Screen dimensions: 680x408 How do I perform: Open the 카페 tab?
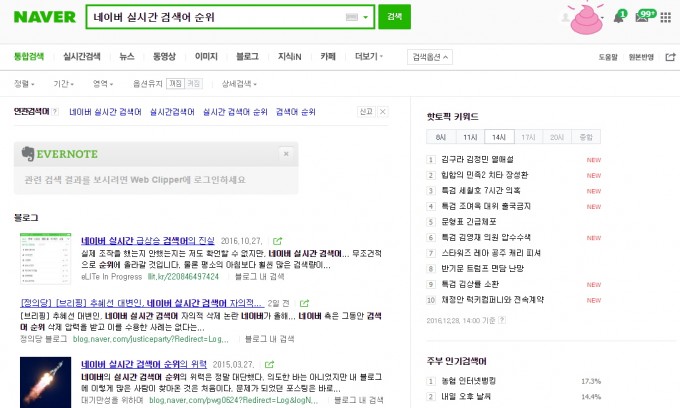(328, 56)
